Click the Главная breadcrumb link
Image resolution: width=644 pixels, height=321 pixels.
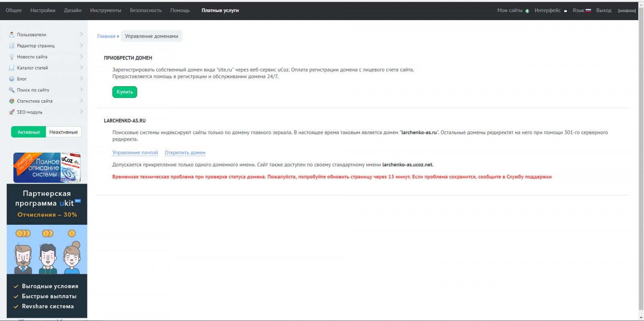pos(106,36)
